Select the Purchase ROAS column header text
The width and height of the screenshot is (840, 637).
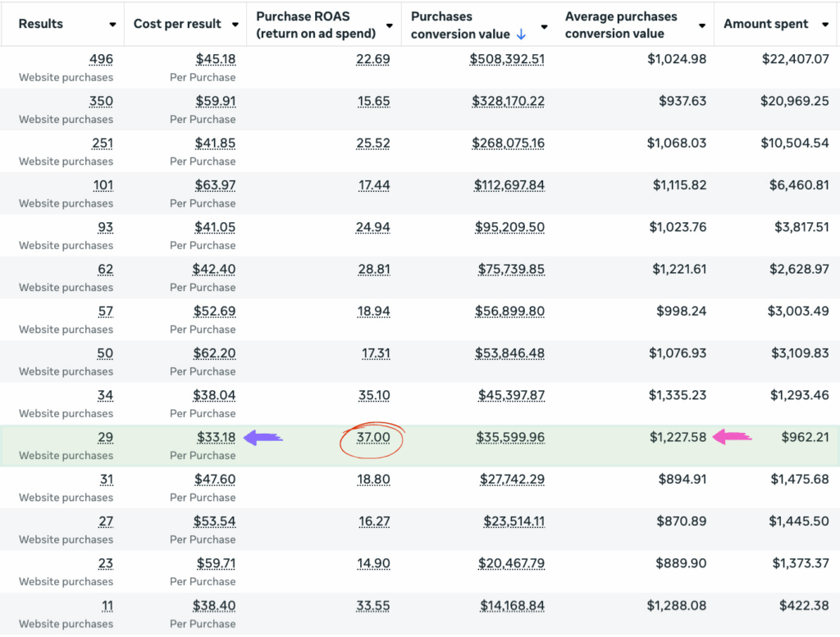(x=316, y=25)
